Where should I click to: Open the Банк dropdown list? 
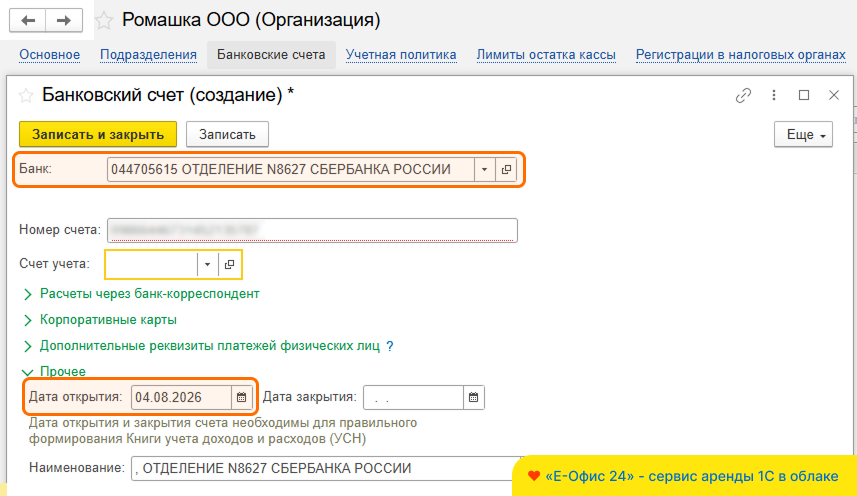tap(484, 169)
